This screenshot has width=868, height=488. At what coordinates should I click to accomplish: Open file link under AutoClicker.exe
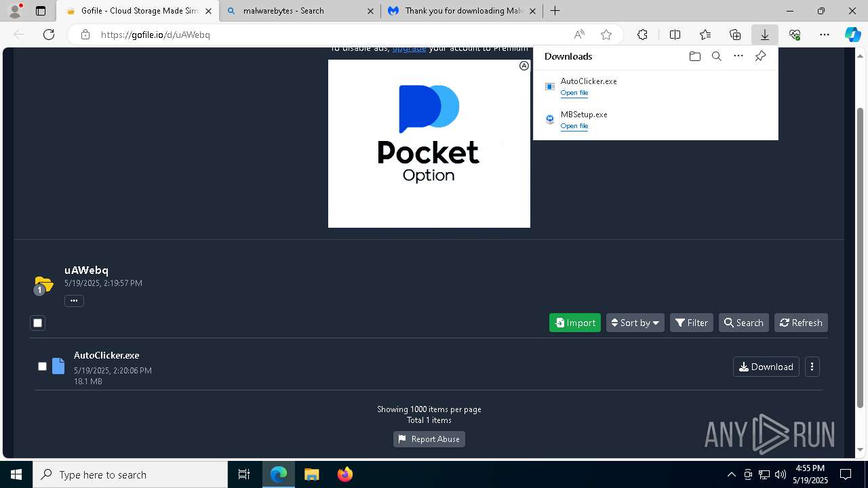point(574,93)
